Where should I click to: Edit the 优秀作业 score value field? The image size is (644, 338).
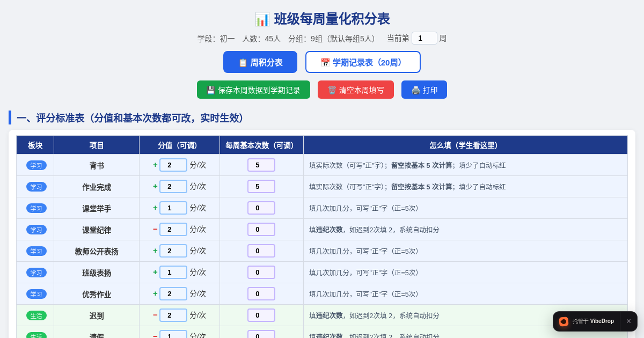[x=173, y=293]
